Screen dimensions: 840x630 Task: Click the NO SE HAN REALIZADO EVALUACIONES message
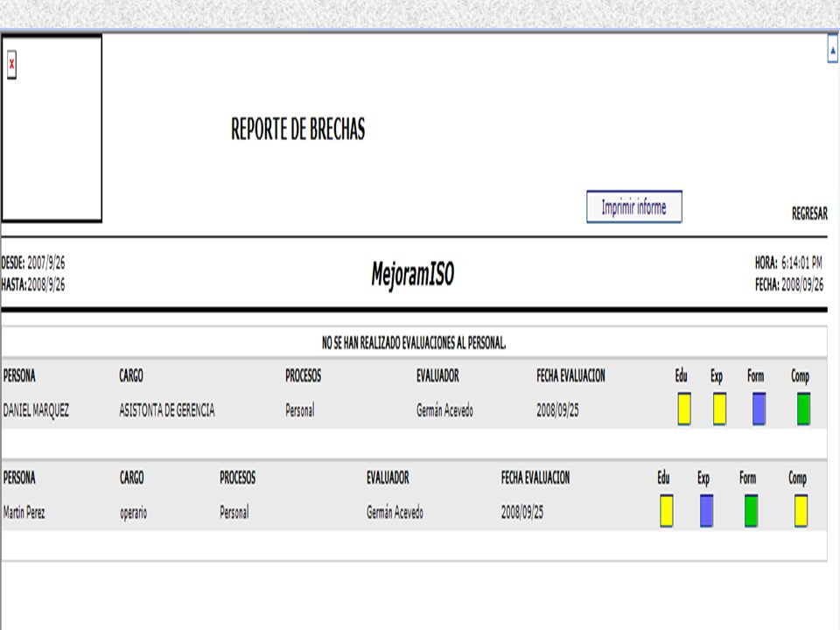point(414,343)
